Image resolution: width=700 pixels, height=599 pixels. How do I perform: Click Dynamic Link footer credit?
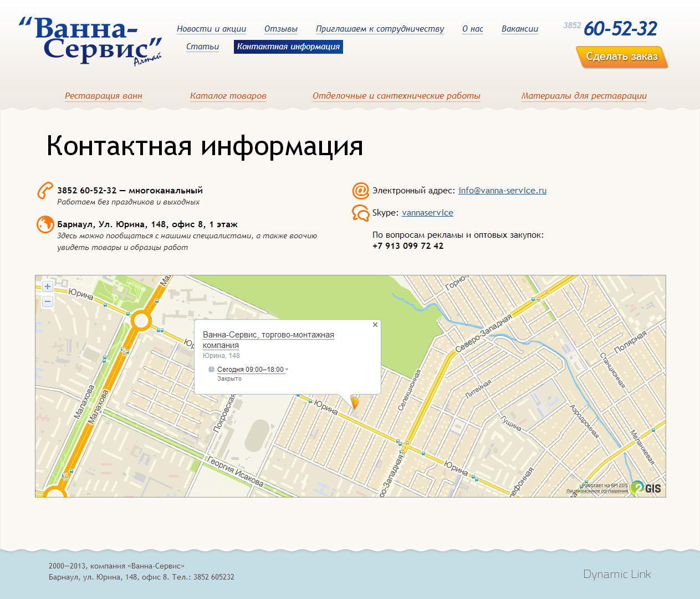click(x=617, y=574)
